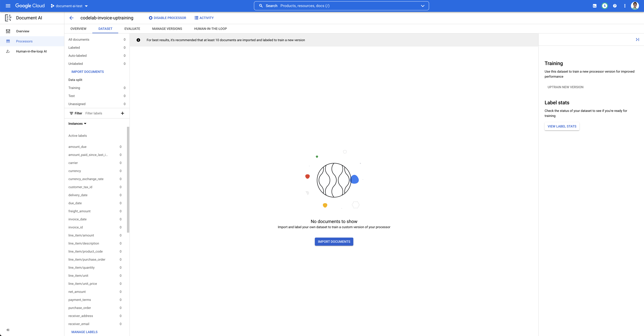This screenshot has height=336, width=644.
Task: Switch to the EVALUATE tab
Action: click(x=132, y=29)
